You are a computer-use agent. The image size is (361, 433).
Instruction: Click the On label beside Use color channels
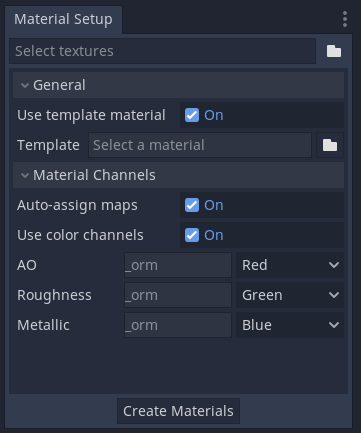coord(214,235)
